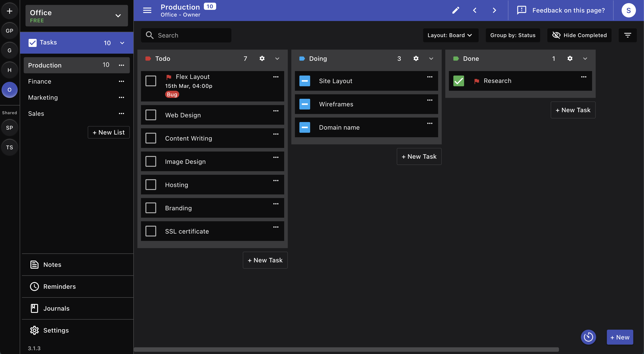This screenshot has width=644, height=354.
Task: Uncheck the Research task checkbox
Action: tap(459, 81)
